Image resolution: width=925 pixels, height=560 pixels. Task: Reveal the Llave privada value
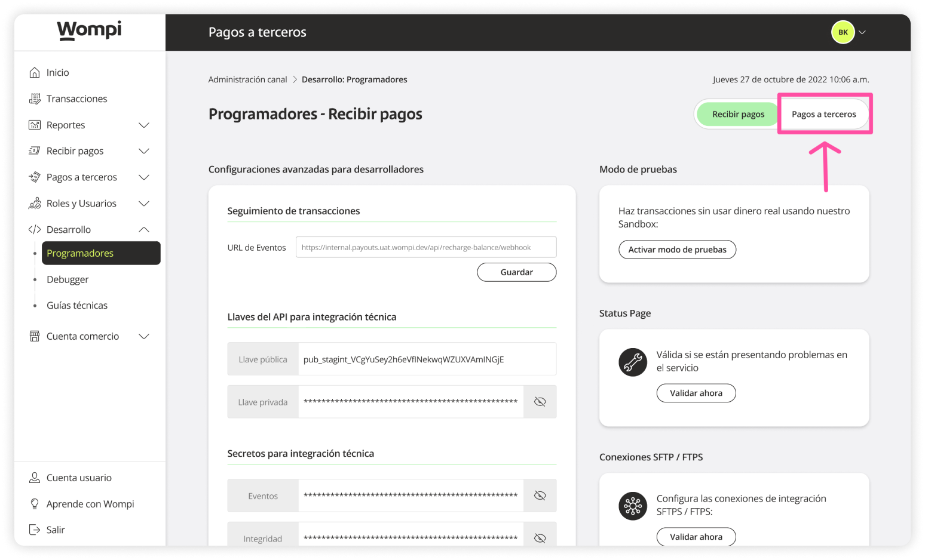[540, 402]
